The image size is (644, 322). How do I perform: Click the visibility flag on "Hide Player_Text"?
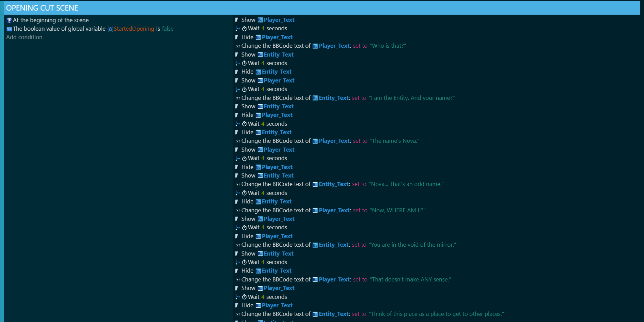point(237,37)
